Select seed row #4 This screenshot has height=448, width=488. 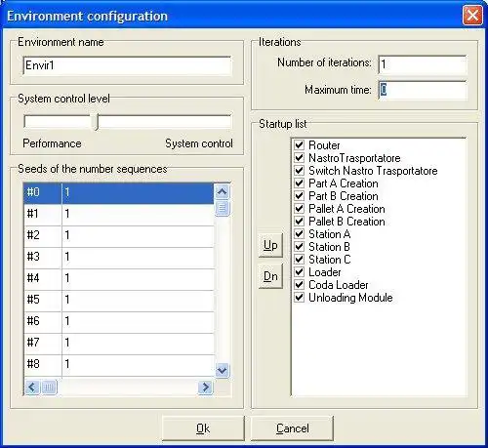click(119, 279)
